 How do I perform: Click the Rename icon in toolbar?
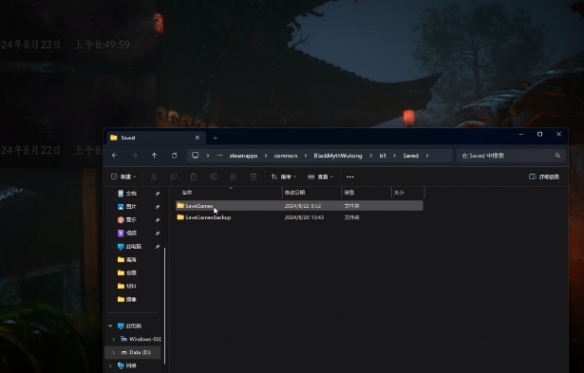click(x=213, y=177)
